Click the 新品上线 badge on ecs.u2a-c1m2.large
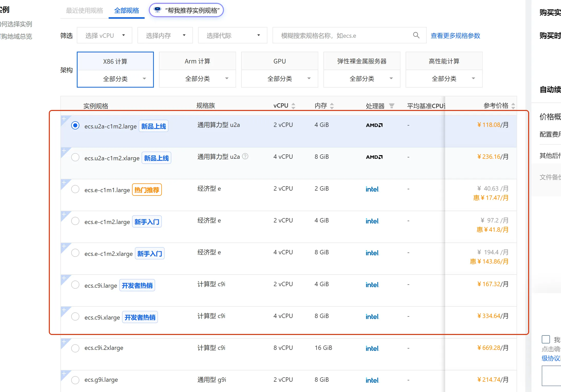The height and width of the screenshot is (392, 561). (x=154, y=126)
